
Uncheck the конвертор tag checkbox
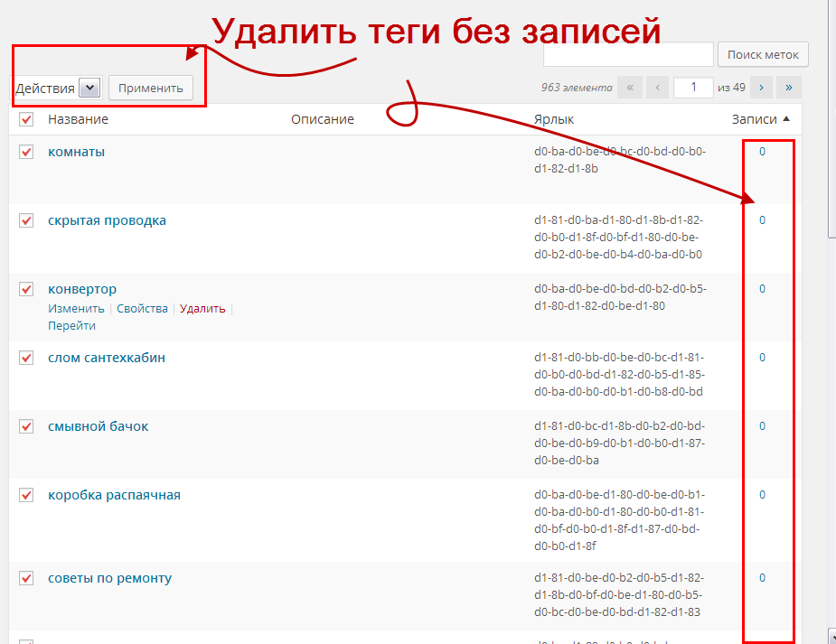(26, 289)
